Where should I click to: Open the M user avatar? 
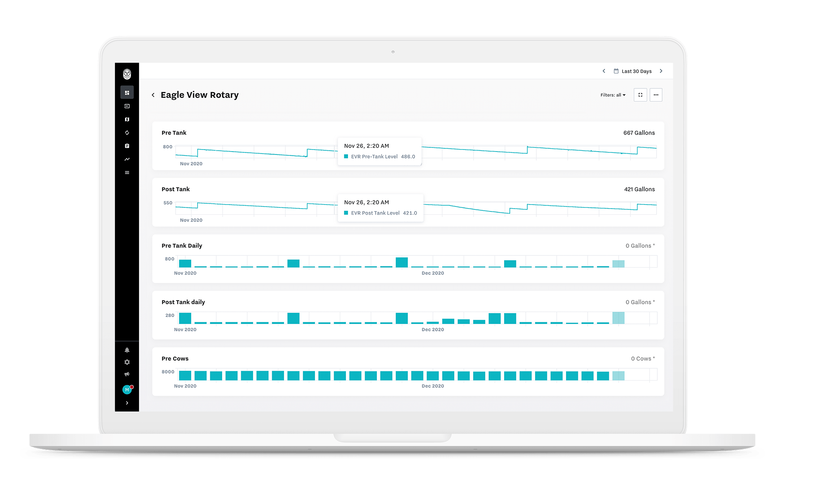[127, 390]
